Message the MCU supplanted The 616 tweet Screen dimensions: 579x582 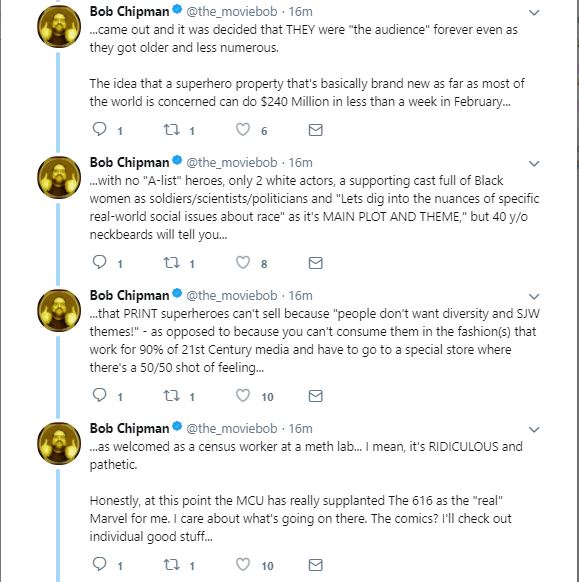point(315,565)
